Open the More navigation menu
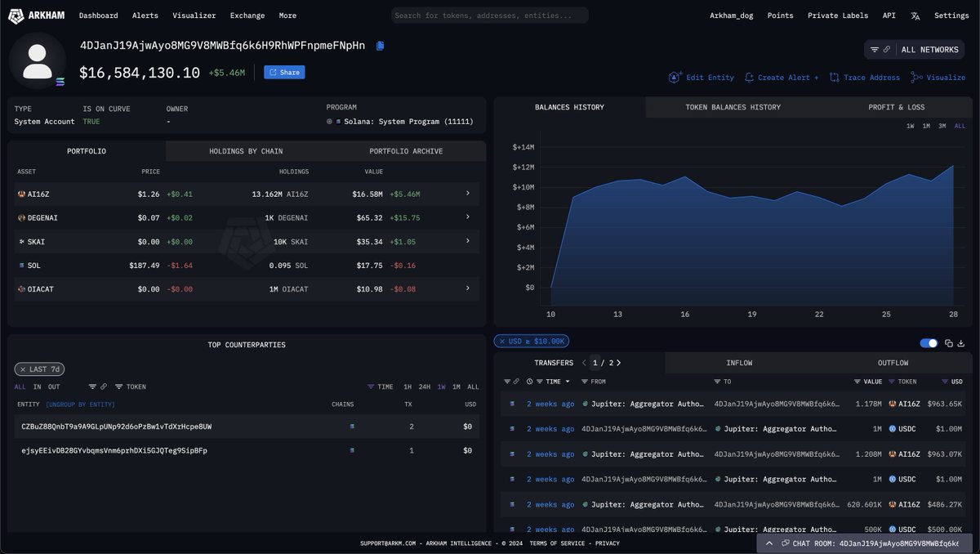This screenshot has height=554, width=980. (287, 16)
